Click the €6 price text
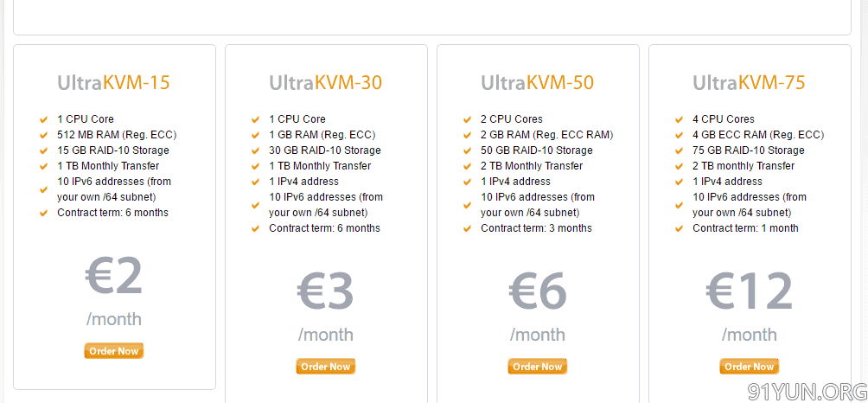The width and height of the screenshot is (868, 403). tap(538, 291)
